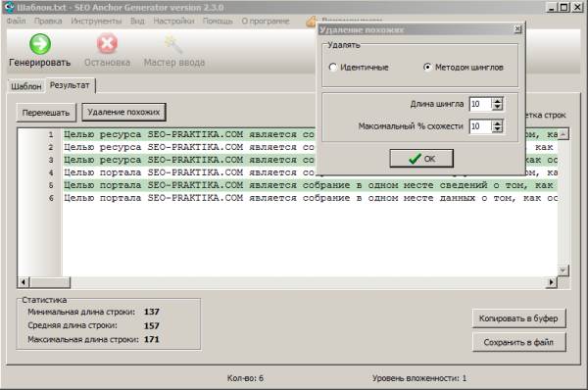Open the Файл menu
The width and height of the screenshot is (588, 390).
coord(16,21)
